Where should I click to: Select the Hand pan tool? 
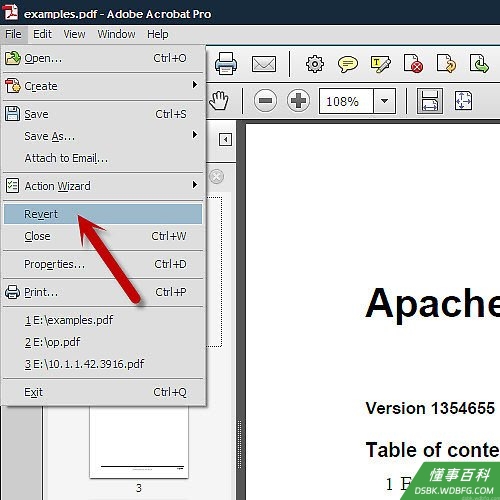pos(219,101)
